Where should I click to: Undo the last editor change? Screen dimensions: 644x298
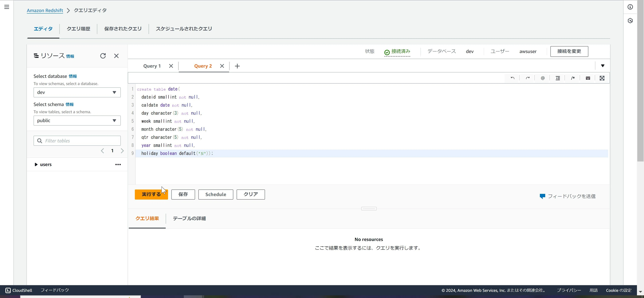point(513,78)
